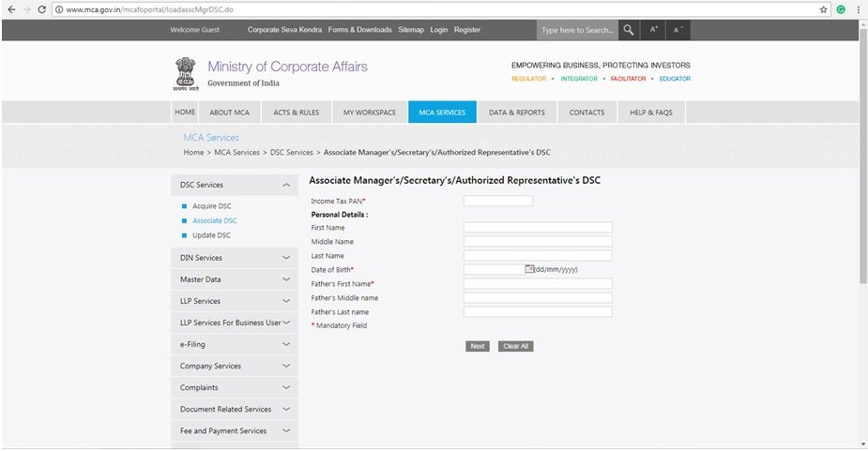Screen dimensions: 868x451
Task: Decrease font size with A- icon
Action: click(x=678, y=30)
